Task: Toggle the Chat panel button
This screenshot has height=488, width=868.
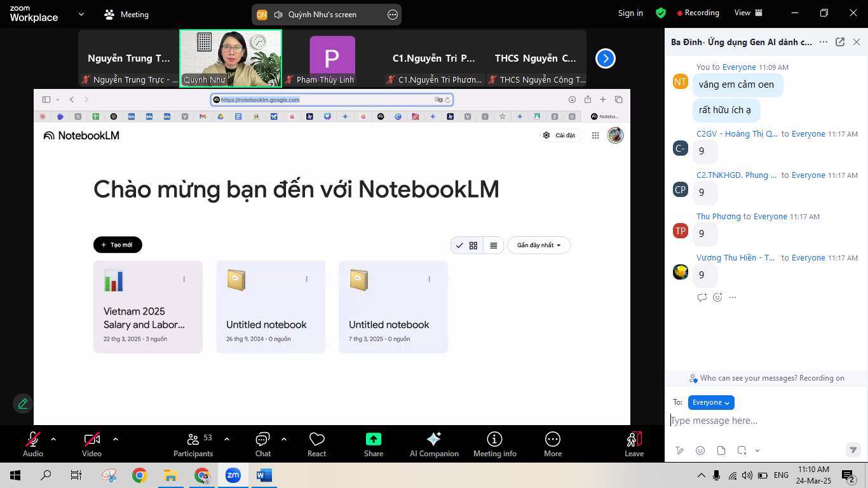Action: pyautogui.click(x=262, y=440)
